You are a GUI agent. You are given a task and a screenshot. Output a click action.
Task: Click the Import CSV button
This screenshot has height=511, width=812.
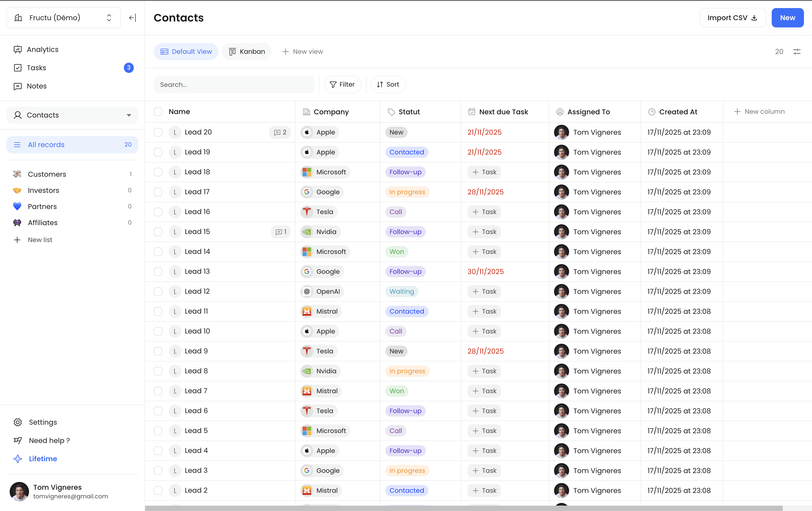point(732,17)
